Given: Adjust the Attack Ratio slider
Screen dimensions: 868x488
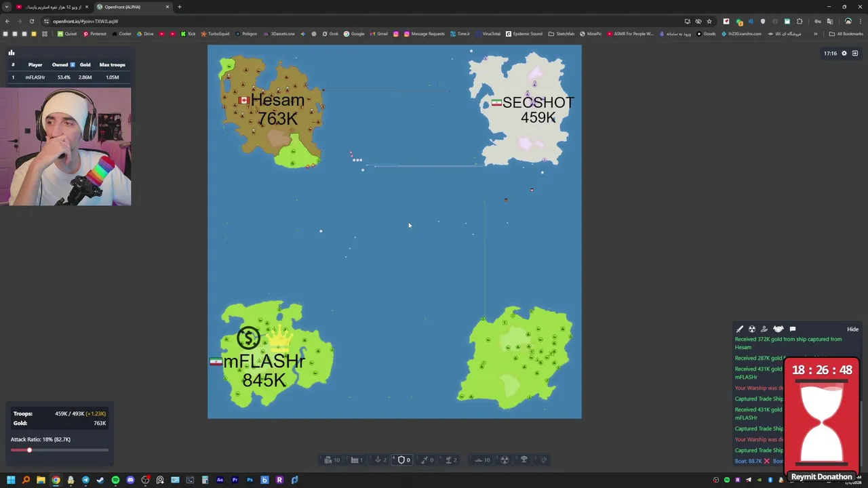Looking at the screenshot, I should (x=59, y=450).
